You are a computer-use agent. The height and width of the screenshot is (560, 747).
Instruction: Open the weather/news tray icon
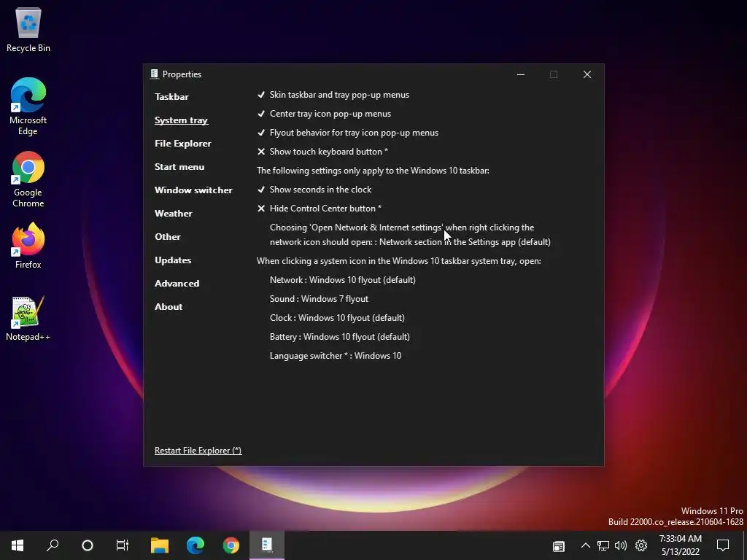(558, 545)
